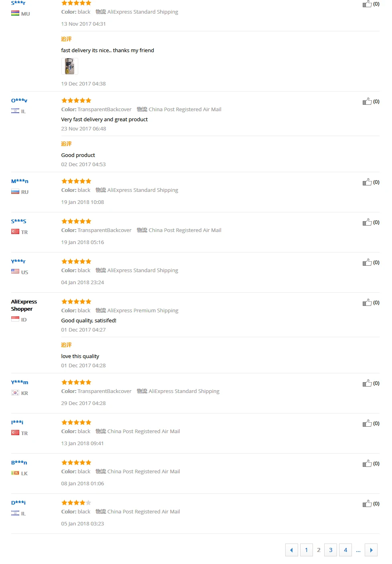Image resolution: width=392 pixels, height=564 pixels.
Task: Mark I***i's review as helpful
Action: (367, 424)
